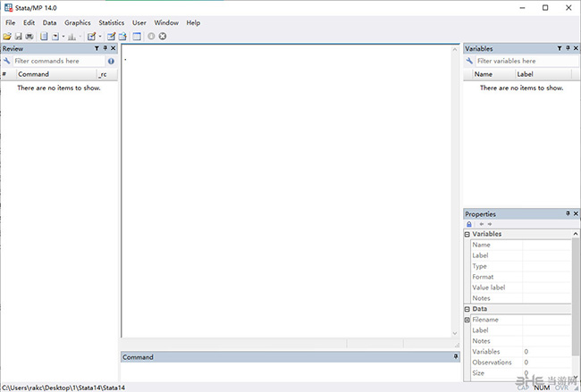Click the blue info icon in Review
The image size is (581, 392).
pos(111,61)
